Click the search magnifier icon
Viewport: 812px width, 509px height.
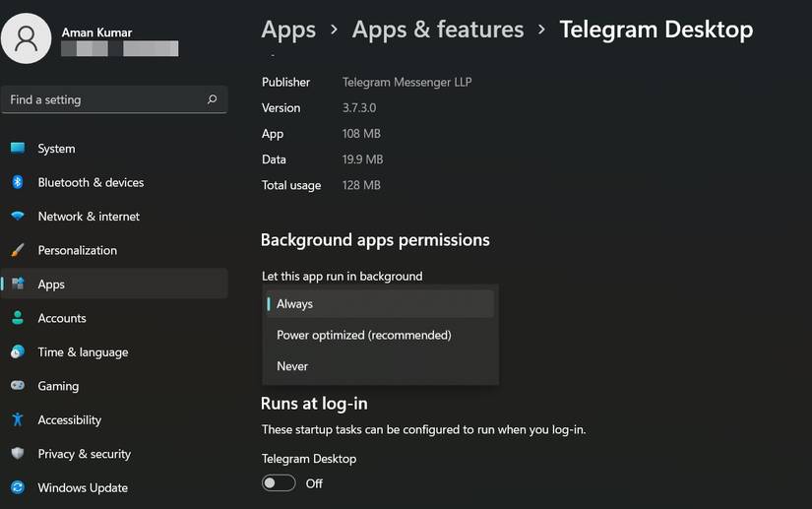[212, 98]
